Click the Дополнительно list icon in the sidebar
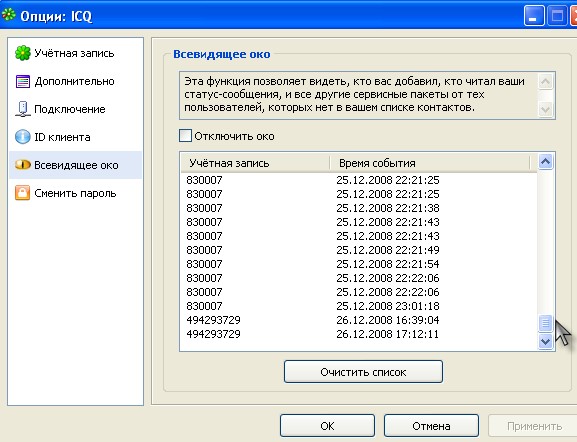This screenshot has width=577, height=442. tap(23, 81)
